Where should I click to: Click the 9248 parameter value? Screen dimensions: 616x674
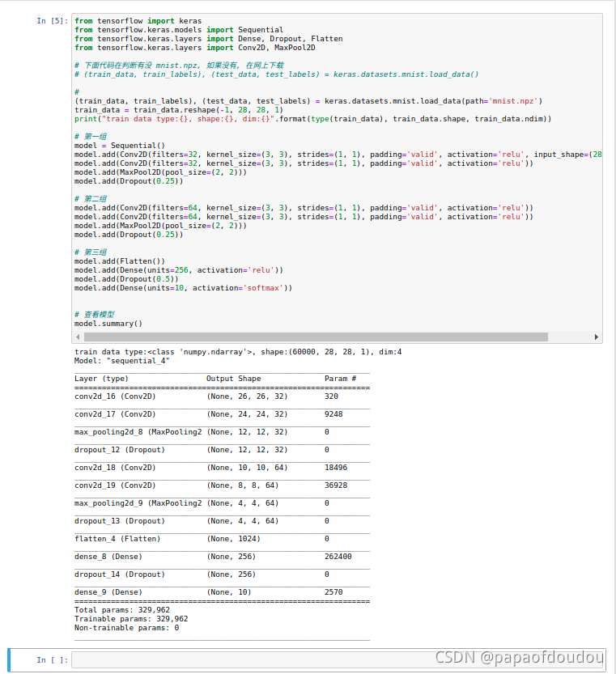[333, 414]
